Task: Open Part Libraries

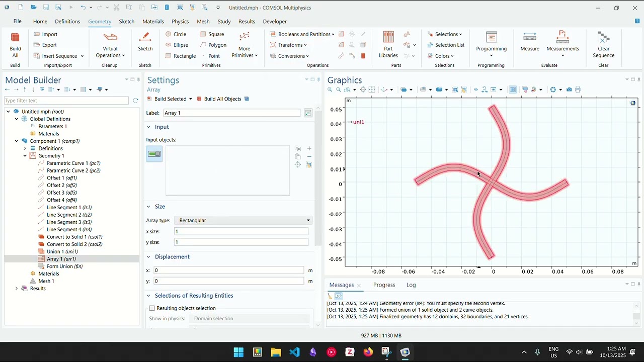Action: tap(388, 45)
